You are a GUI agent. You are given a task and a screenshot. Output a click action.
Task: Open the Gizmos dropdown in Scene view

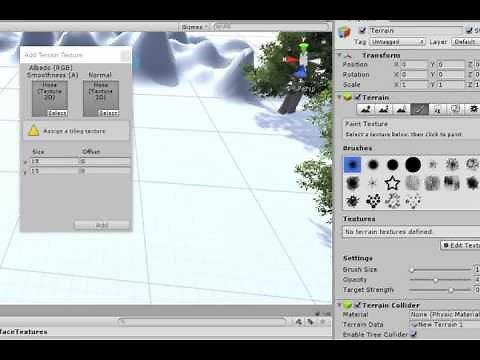(195, 27)
